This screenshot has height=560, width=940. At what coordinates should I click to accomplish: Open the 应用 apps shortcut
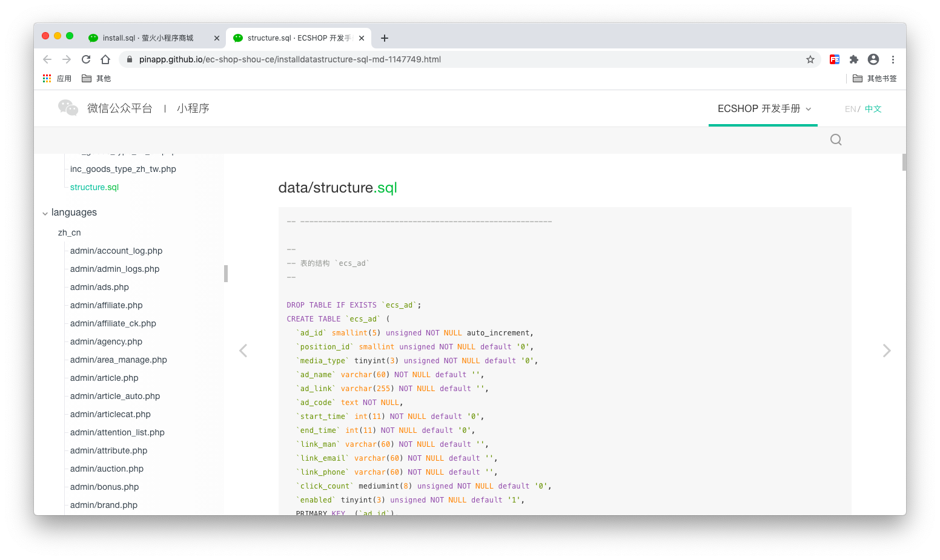click(x=57, y=79)
